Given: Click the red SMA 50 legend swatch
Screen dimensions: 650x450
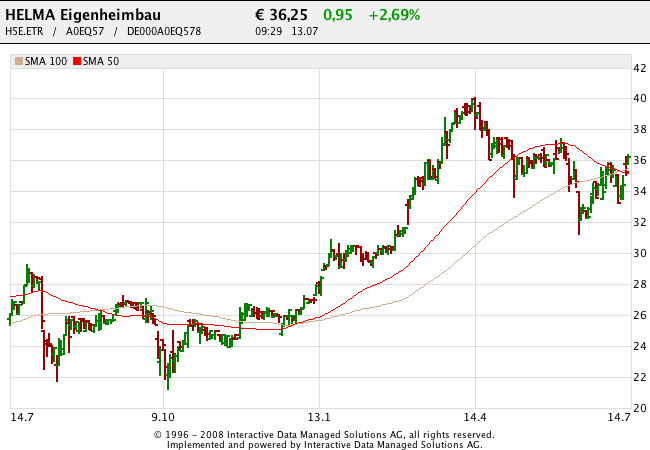Looking at the screenshot, I should coord(77,62).
